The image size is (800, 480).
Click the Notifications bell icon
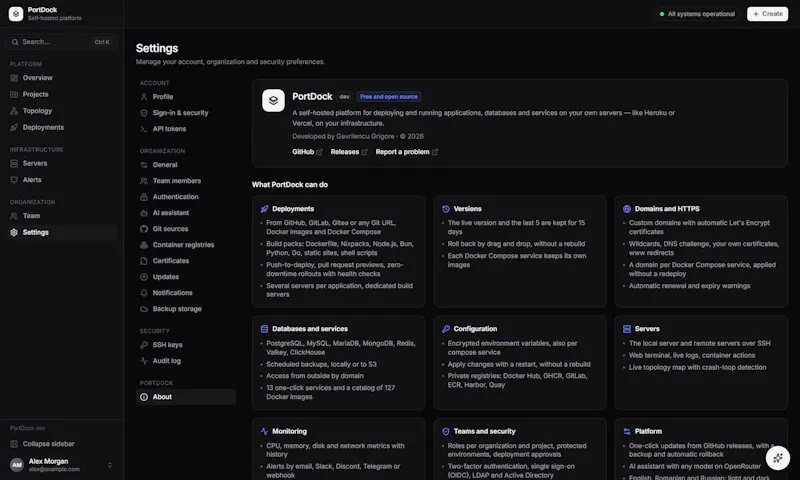(x=144, y=293)
